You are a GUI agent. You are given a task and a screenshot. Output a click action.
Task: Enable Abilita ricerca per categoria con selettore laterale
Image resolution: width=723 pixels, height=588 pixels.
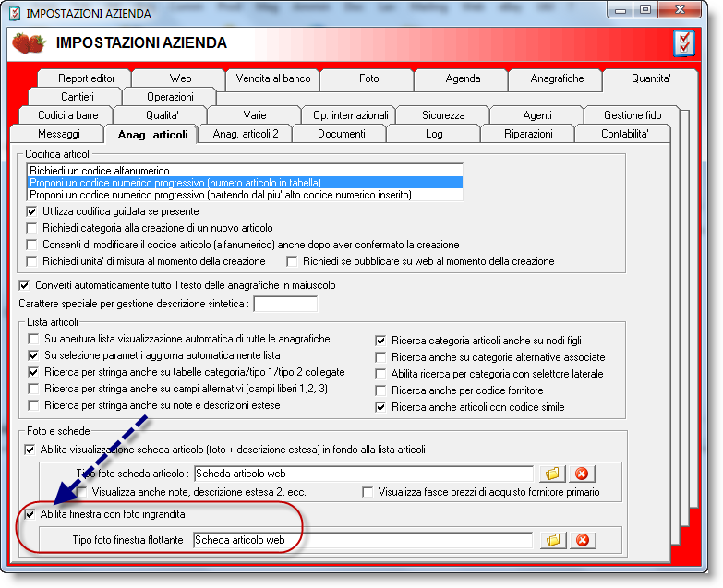coord(380,374)
